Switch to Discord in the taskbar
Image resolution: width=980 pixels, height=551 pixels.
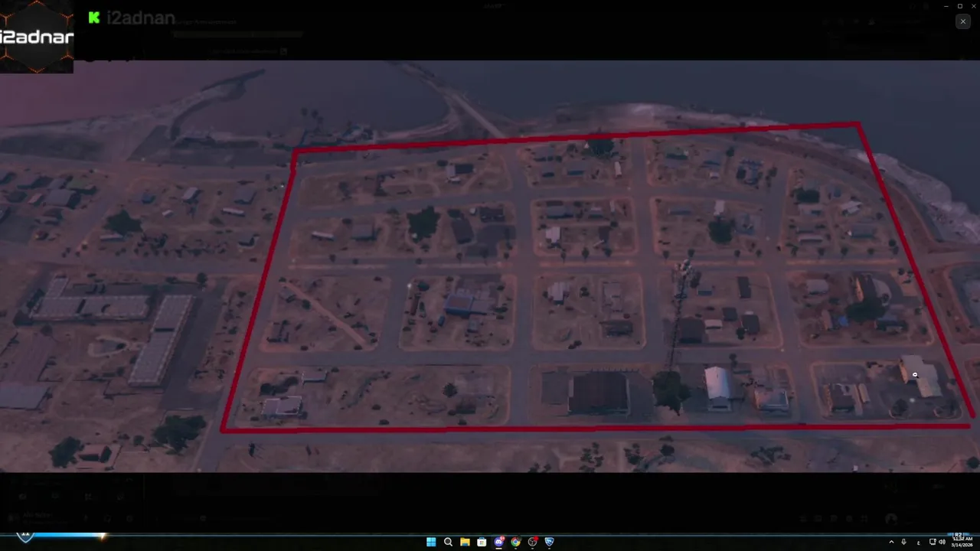point(499,542)
